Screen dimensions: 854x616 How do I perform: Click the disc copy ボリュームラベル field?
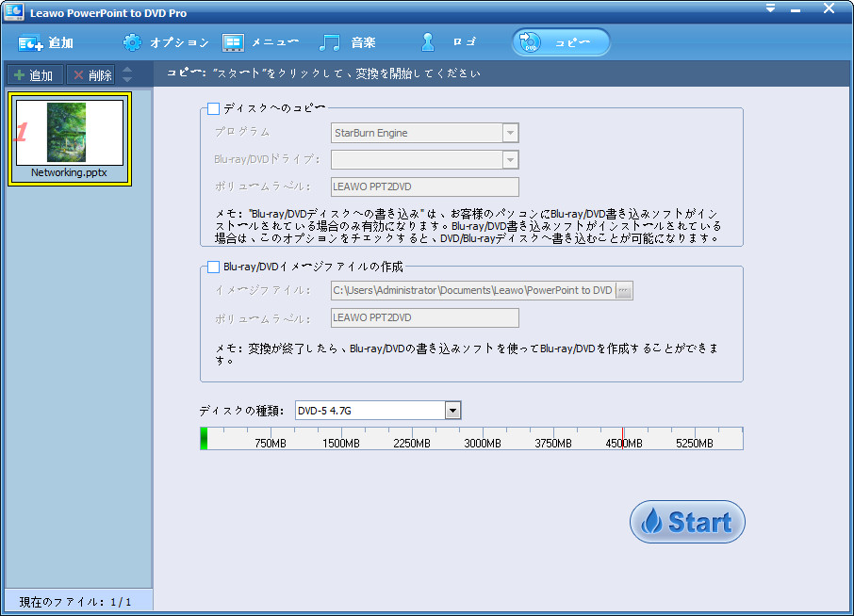coord(425,186)
